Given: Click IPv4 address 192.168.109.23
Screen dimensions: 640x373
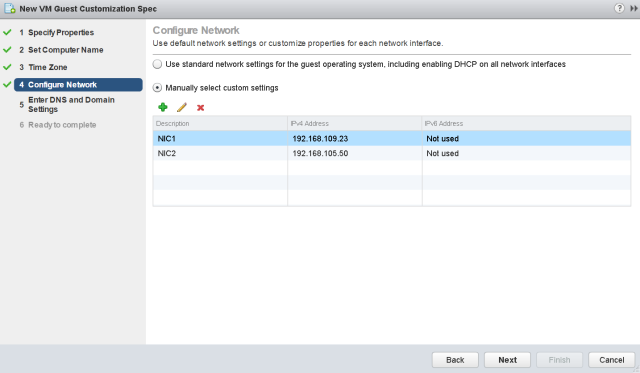Looking at the screenshot, I should [320, 139].
